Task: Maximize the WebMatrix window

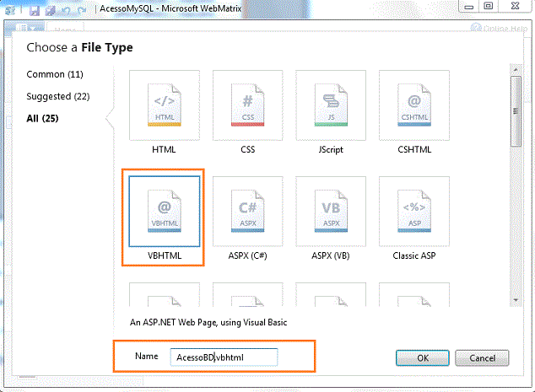Action: [489, 6]
